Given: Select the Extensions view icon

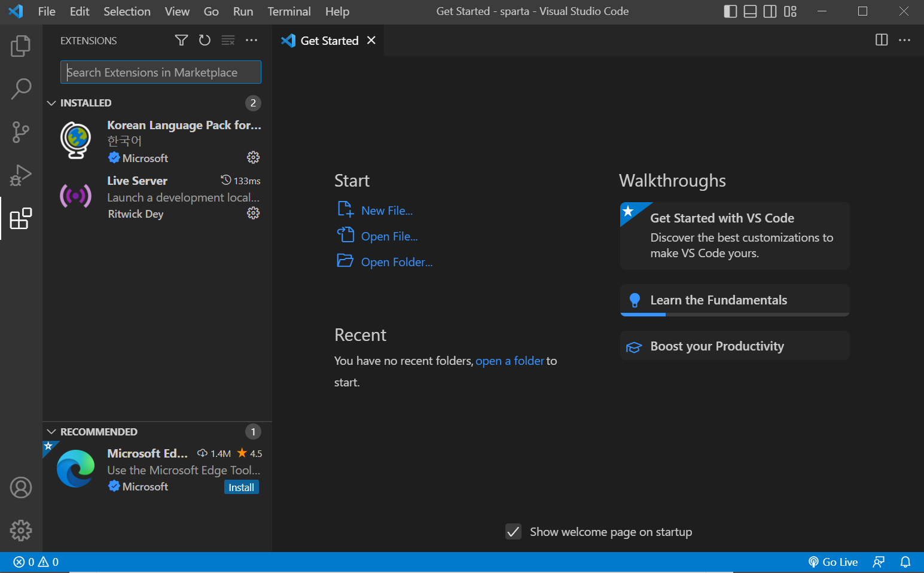Looking at the screenshot, I should (21, 218).
